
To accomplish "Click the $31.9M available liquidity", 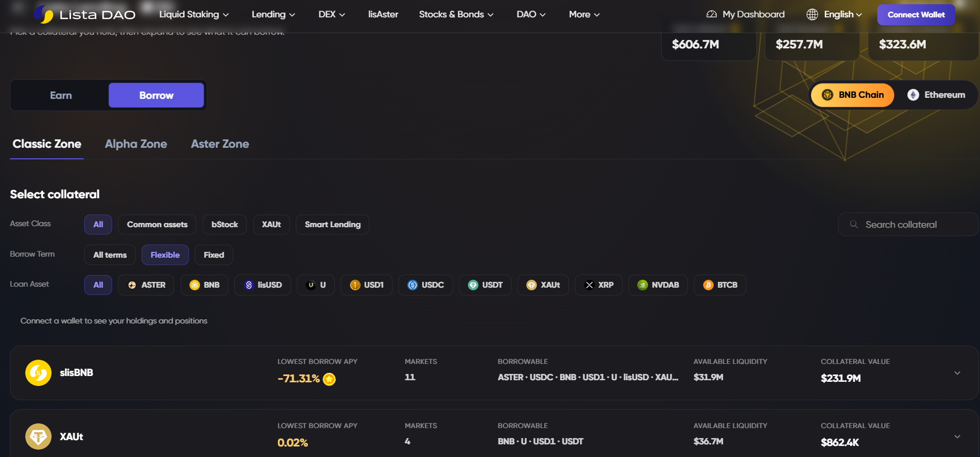I will (x=708, y=377).
